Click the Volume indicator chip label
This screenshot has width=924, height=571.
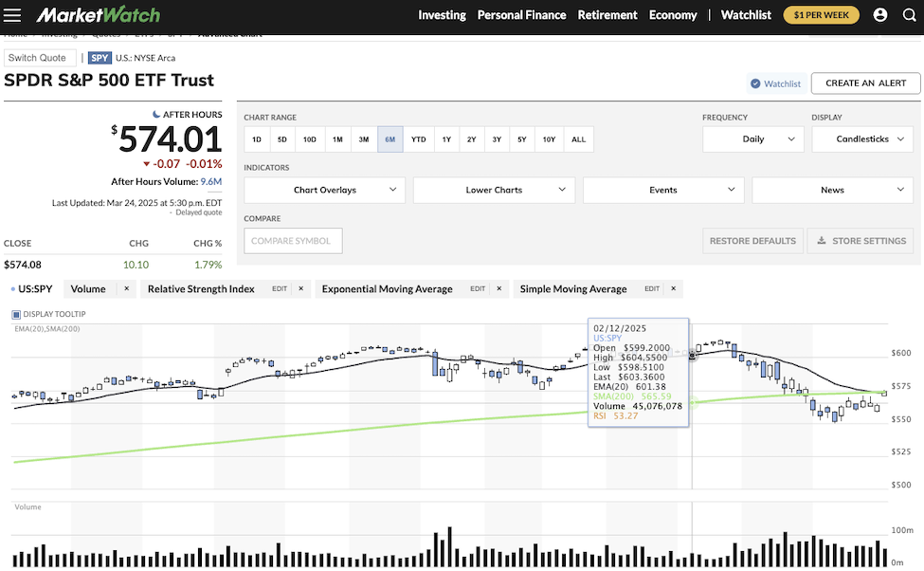point(88,289)
